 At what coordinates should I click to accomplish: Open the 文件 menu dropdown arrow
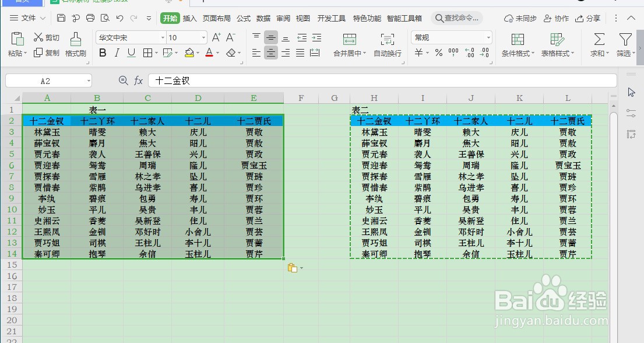[43, 18]
